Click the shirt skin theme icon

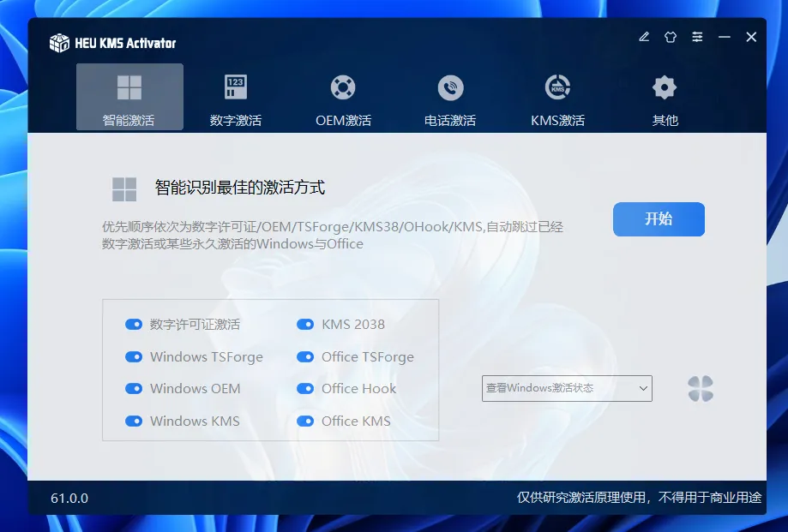(671, 37)
